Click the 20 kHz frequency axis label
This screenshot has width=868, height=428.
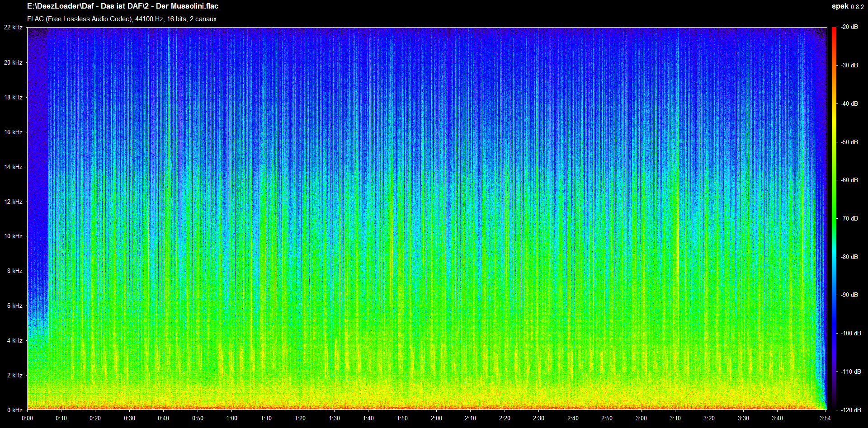pyautogui.click(x=13, y=62)
